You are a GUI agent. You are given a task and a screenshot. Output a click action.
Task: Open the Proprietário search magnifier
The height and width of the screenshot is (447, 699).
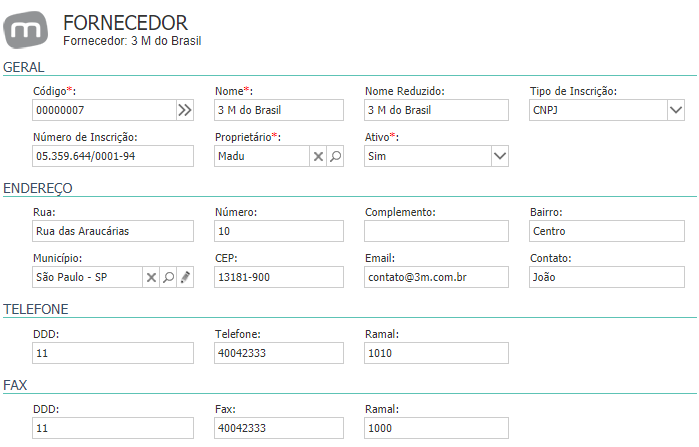pyautogui.click(x=335, y=156)
